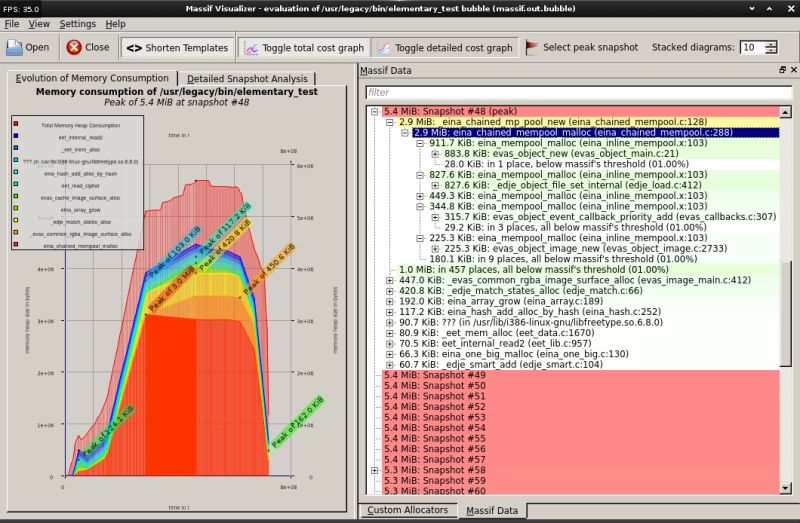Screen dimensions: 800x523
Task: Toggle Shorten Templates option
Action: click(177, 47)
